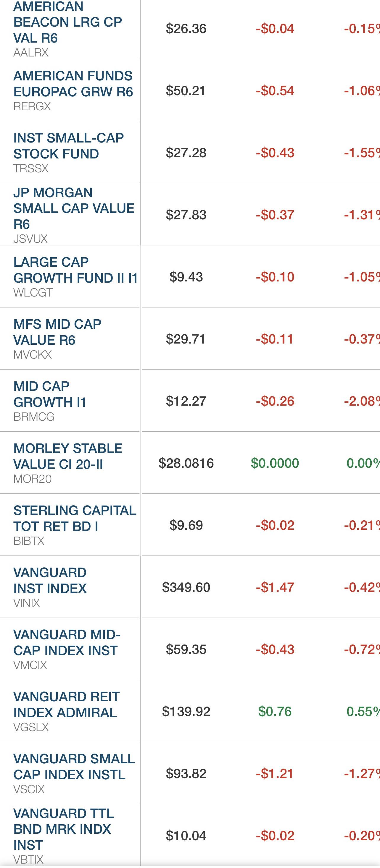
Task: Click the $28.0816 Morley Stable Value price
Action: 186,463
